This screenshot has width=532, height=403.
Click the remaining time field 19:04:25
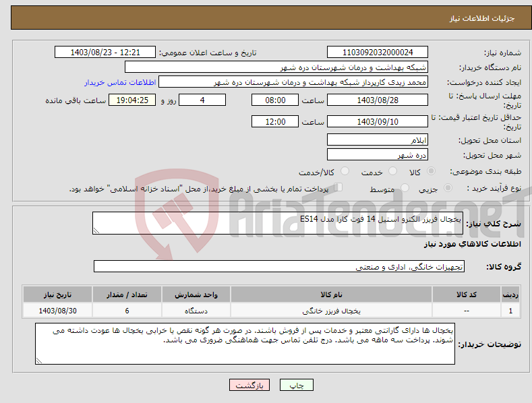[132, 100]
